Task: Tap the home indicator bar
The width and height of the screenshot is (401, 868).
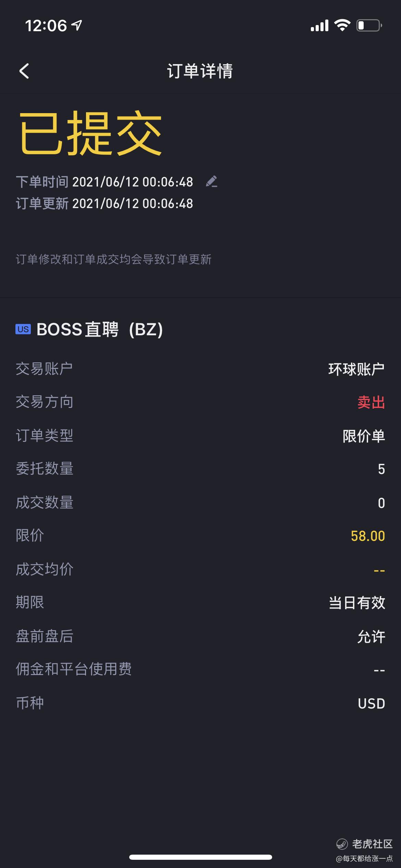Action: point(200,857)
